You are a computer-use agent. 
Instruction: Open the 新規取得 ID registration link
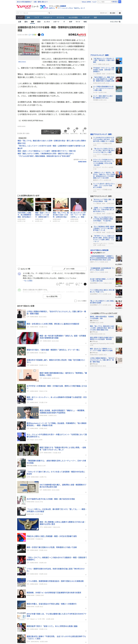(x=63, y=6)
